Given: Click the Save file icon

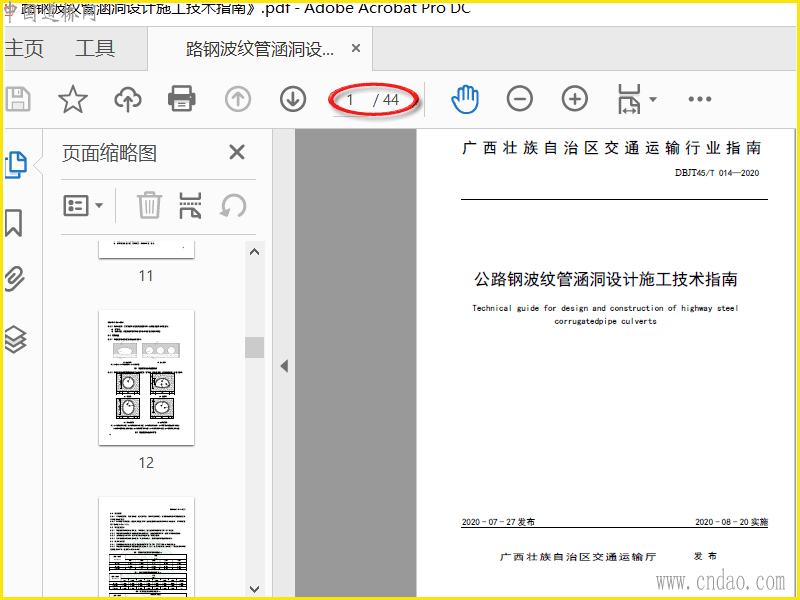Looking at the screenshot, I should [18, 98].
